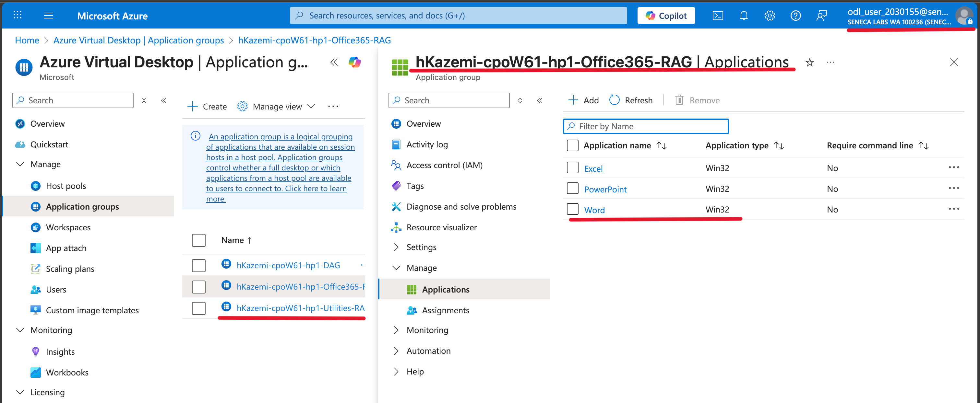Open row actions ellipsis for Word
Viewport: 980px width, 403px height.
953,209
